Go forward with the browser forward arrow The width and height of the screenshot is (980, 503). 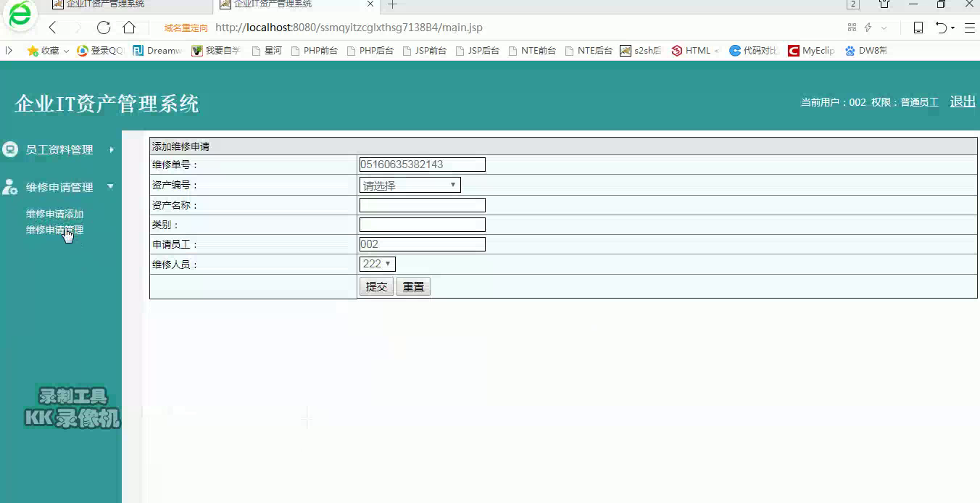[x=78, y=28]
